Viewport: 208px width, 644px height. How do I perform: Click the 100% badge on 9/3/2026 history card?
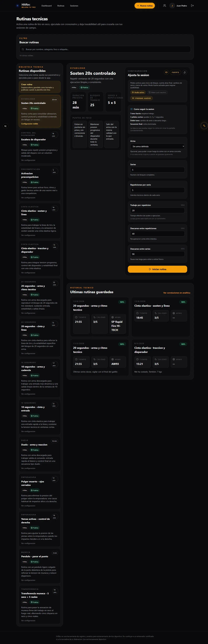pyautogui.click(x=183, y=344)
